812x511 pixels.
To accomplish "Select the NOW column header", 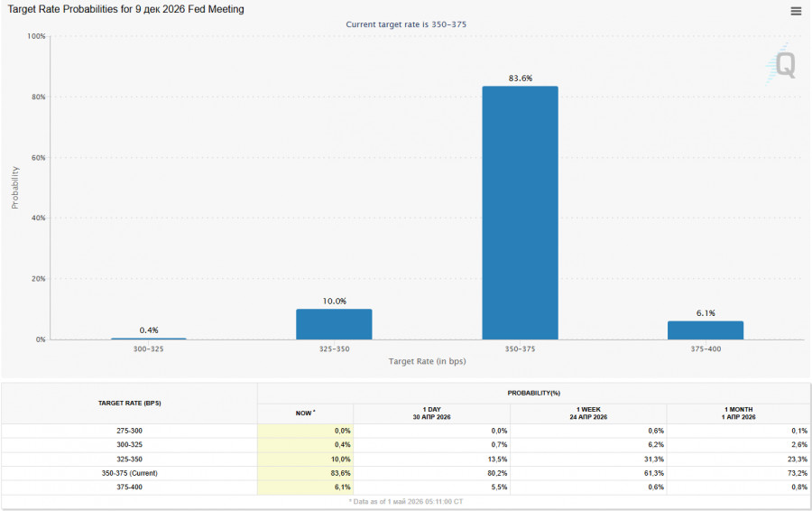I will click(306, 413).
